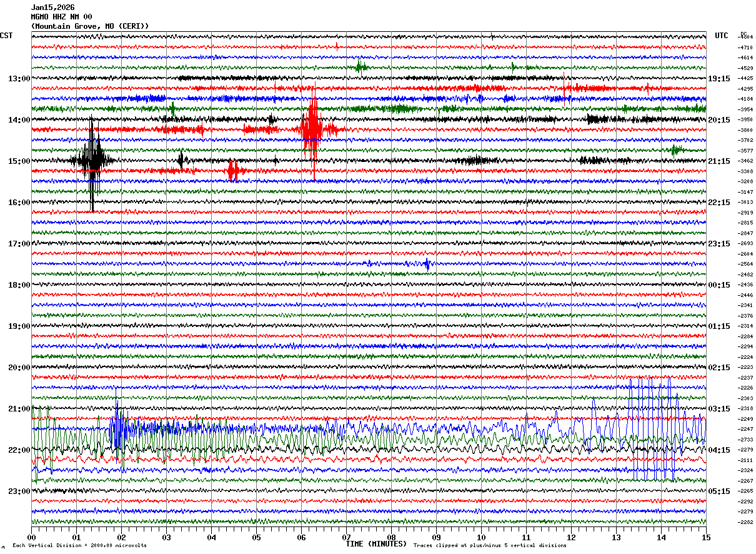Click the 22:15 UTC time label

[x=719, y=203]
